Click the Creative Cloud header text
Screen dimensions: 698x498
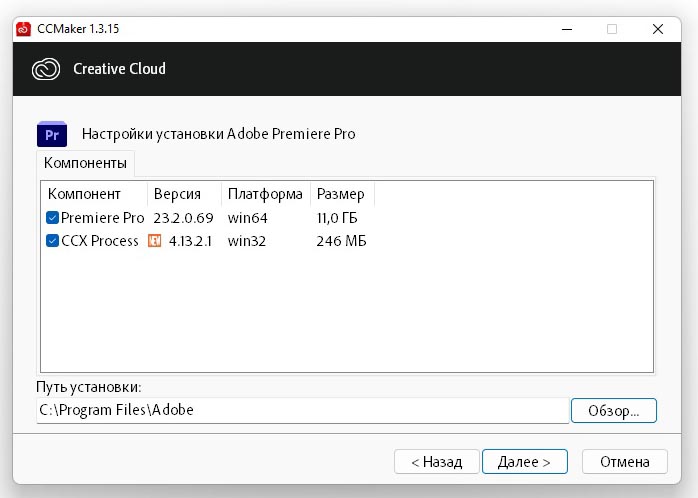119,69
